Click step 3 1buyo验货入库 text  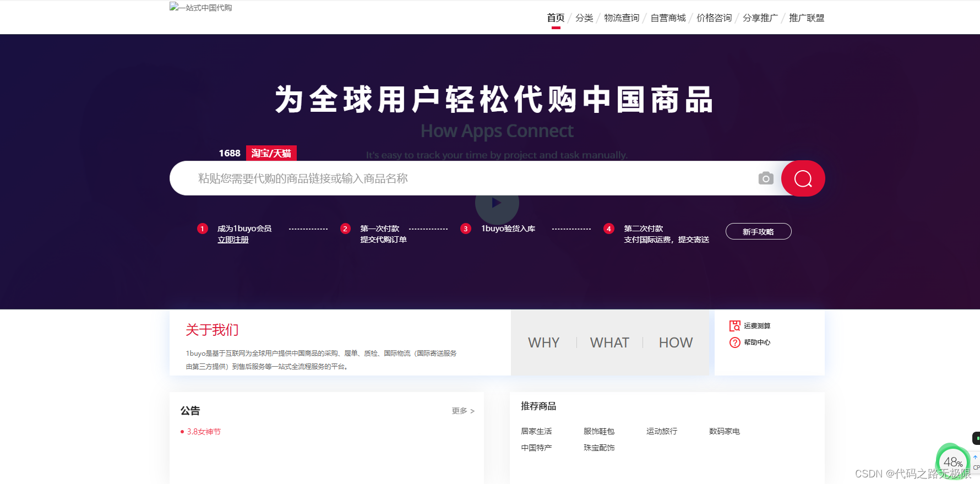point(508,229)
